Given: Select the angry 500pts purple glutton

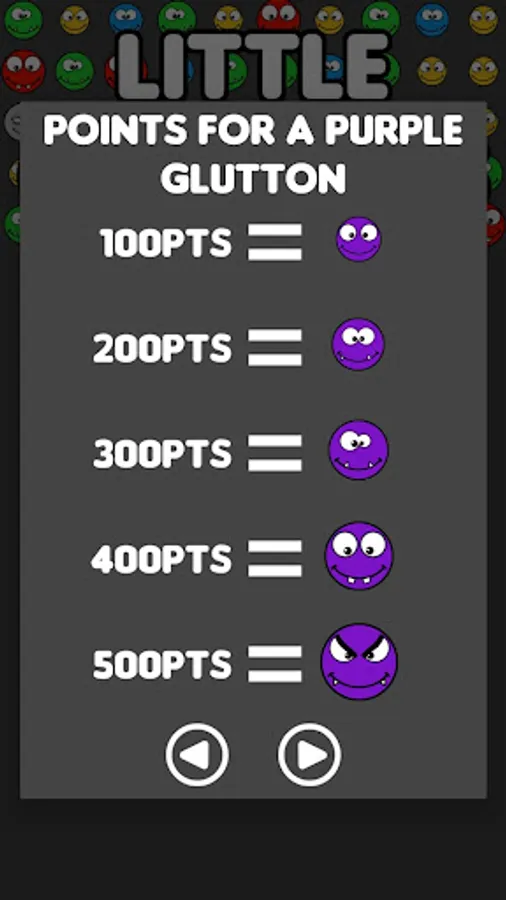Looking at the screenshot, I should 359,662.
